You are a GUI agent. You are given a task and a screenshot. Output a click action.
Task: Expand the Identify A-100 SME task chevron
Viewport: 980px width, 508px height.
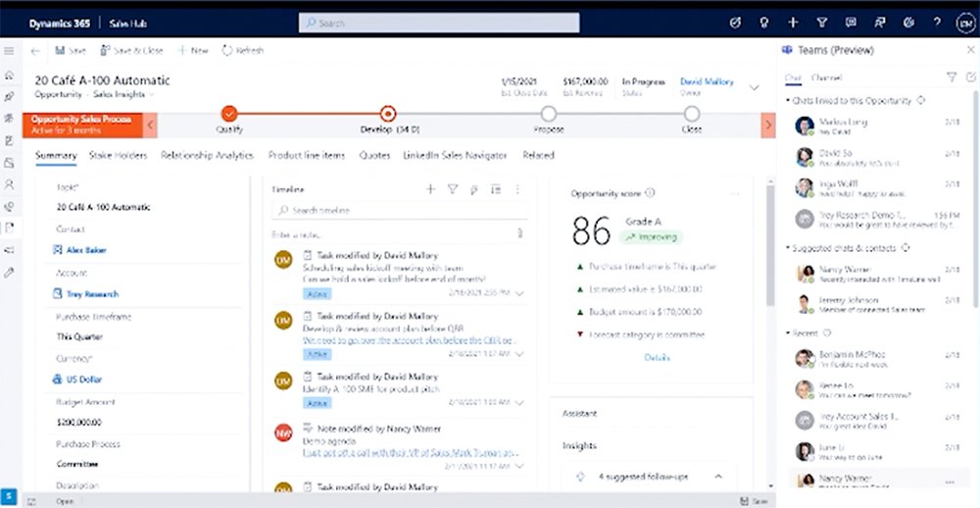pyautogui.click(x=520, y=403)
